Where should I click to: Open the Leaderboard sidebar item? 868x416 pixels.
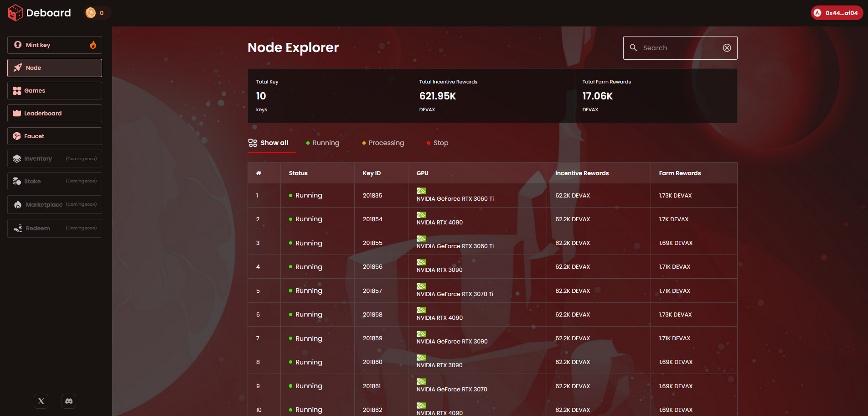[x=55, y=113]
